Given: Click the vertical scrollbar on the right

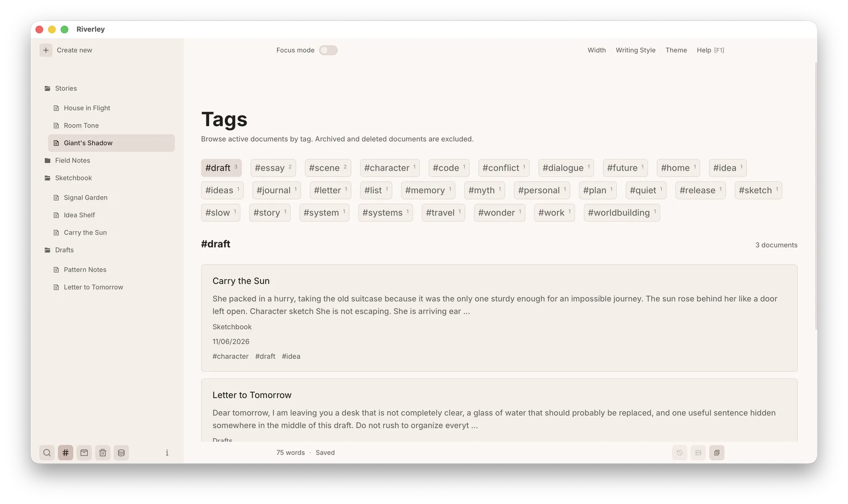Looking at the screenshot, I should (x=816, y=196).
